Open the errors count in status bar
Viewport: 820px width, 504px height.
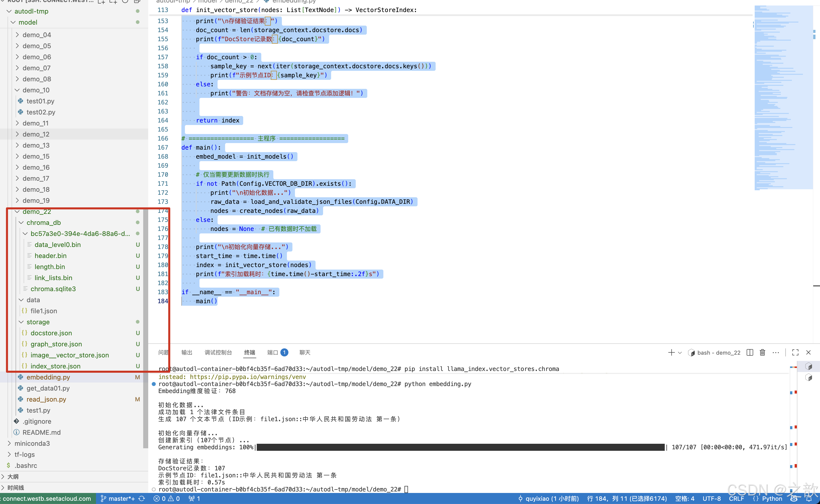click(160, 499)
